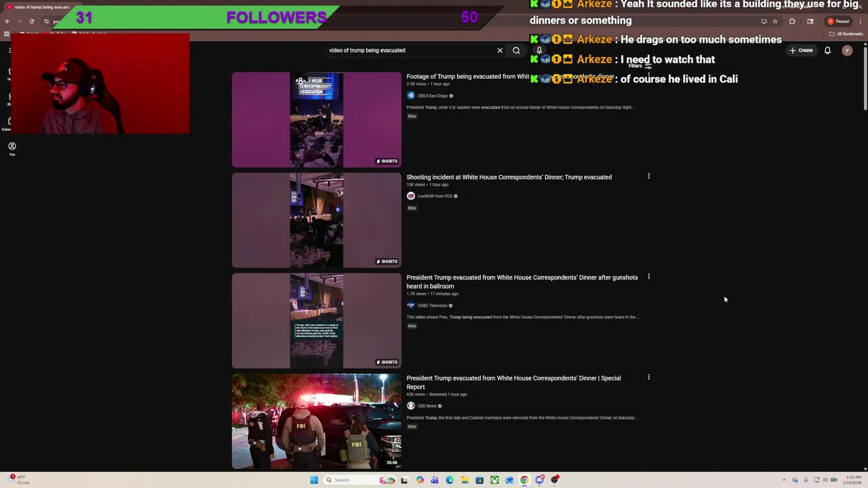Visit CNBC Television channel

click(x=432, y=306)
